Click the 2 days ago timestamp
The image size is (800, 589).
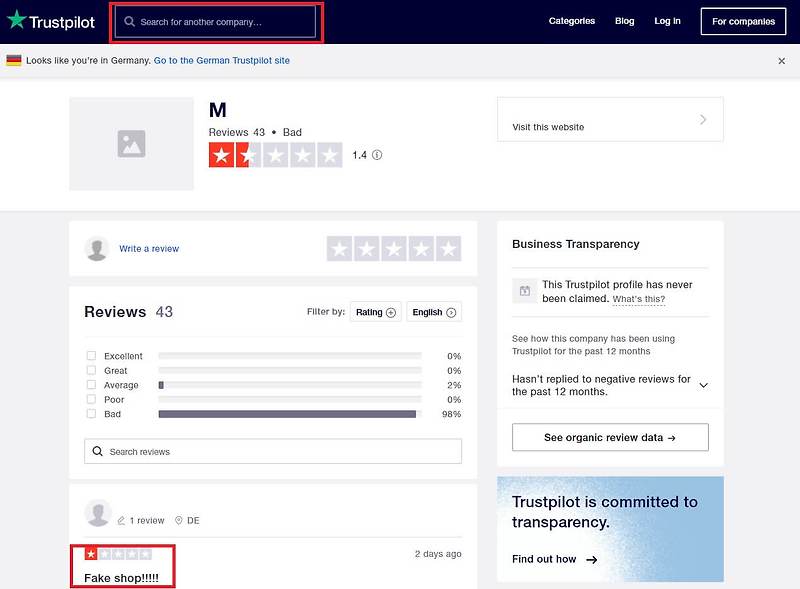click(x=438, y=554)
